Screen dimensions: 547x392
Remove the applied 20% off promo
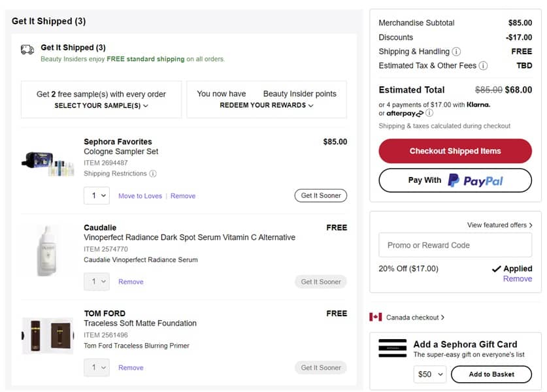coord(517,279)
